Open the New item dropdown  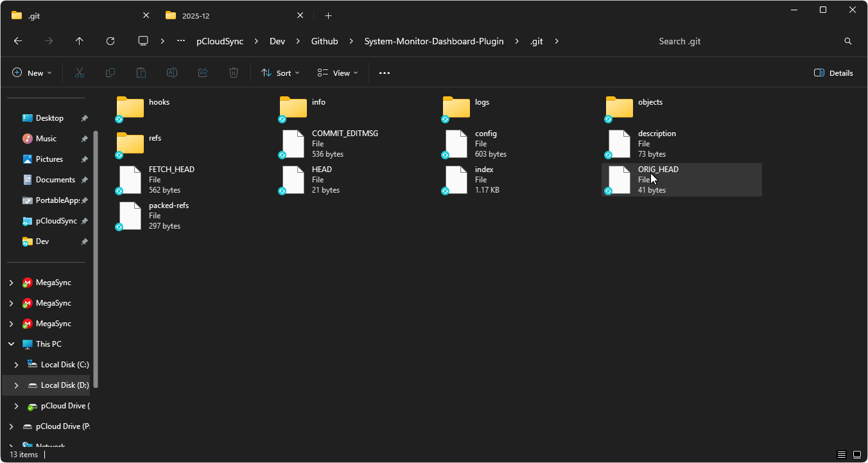[x=31, y=73]
